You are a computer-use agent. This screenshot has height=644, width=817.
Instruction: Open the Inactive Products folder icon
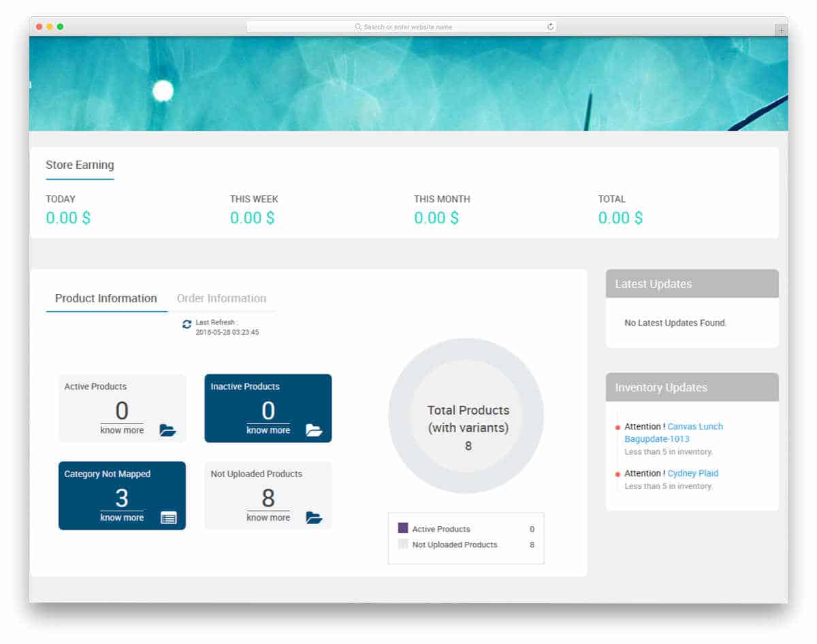click(x=313, y=430)
